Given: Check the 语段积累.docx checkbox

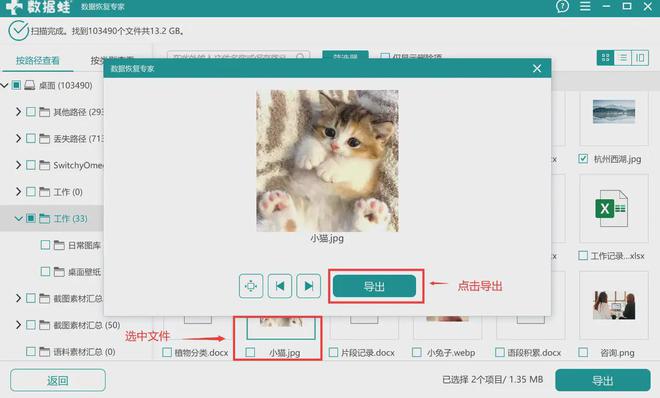Looking at the screenshot, I should click(x=500, y=352).
